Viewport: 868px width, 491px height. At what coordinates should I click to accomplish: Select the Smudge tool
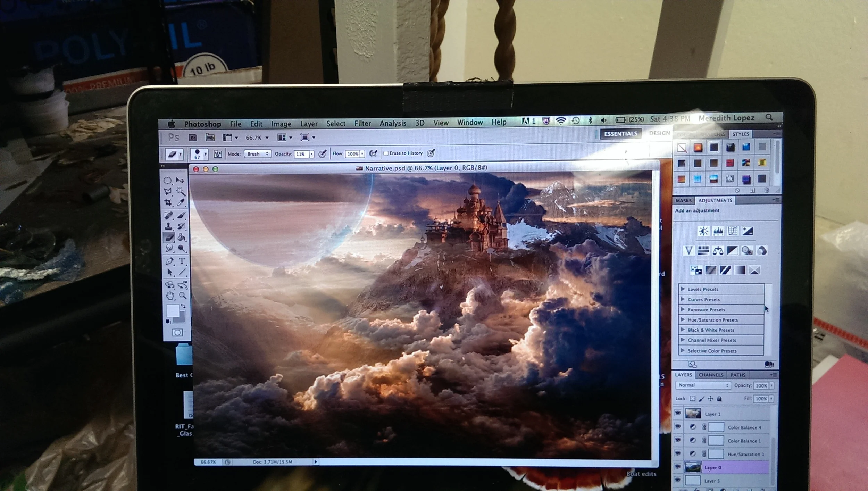tap(169, 249)
